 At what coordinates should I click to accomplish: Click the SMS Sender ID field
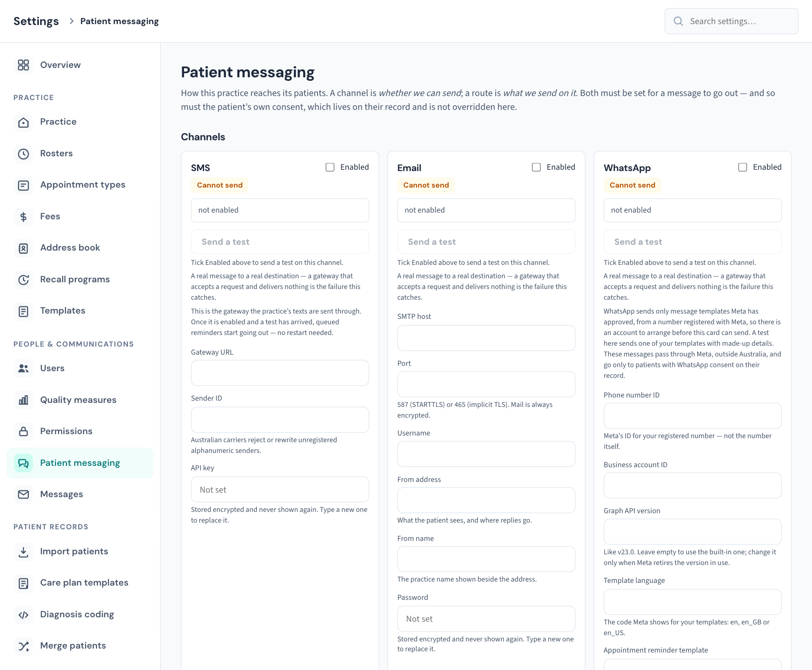click(280, 420)
